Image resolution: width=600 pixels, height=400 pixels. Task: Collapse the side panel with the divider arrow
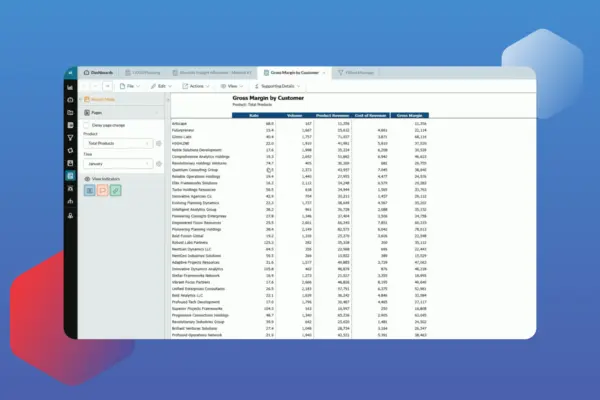[x=168, y=100]
